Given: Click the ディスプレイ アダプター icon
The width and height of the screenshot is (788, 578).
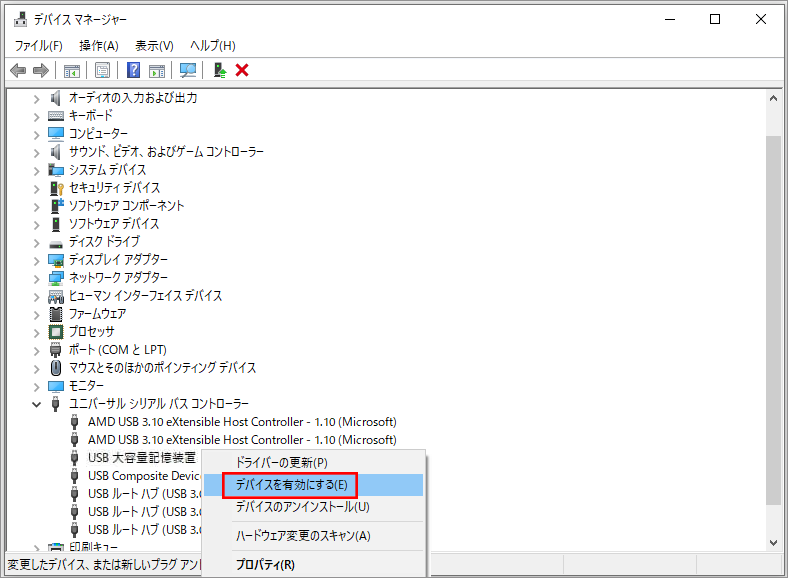Looking at the screenshot, I should [x=56, y=260].
